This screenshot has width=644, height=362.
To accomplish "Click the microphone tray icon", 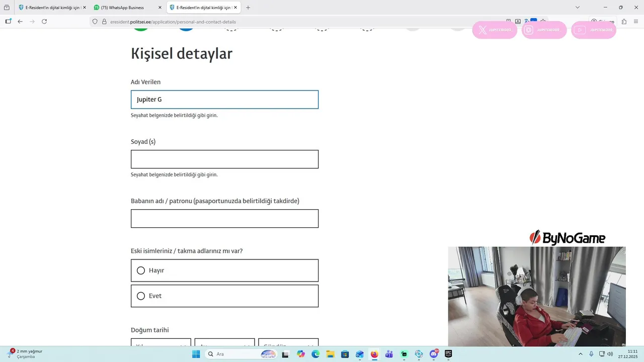I will [591, 354].
